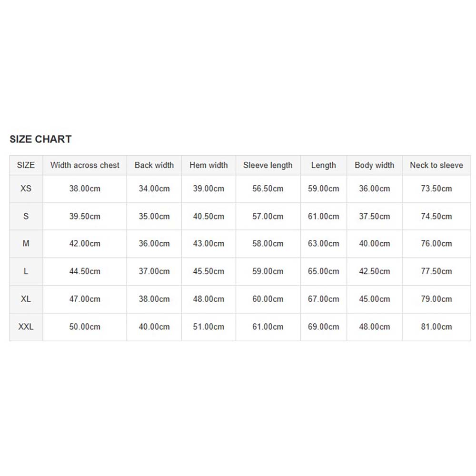
Task: Click the Hem width column header
Action: pos(208,165)
